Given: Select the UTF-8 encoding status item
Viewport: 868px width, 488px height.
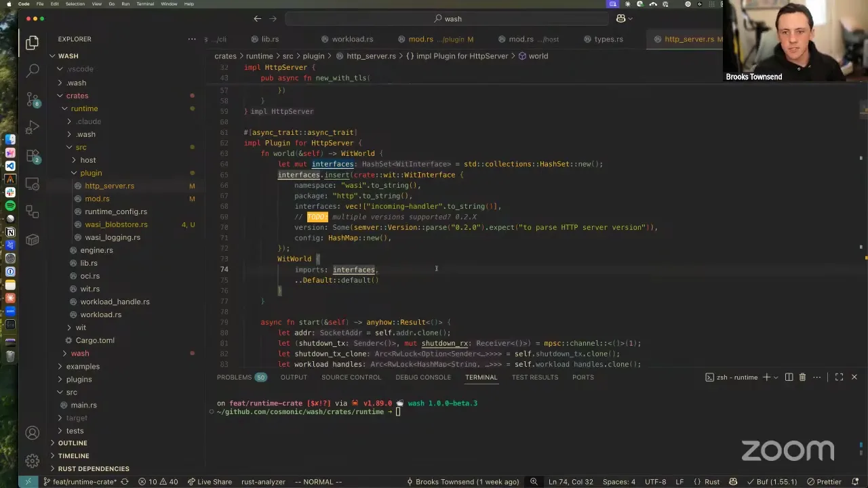Looking at the screenshot, I should coord(655,482).
